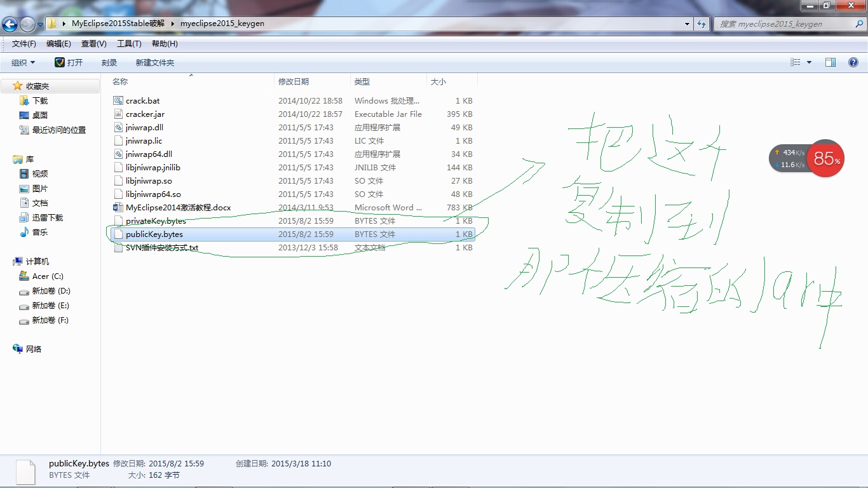Select myeclipse2015_keygen breadcrumb in address bar
The width and height of the screenshot is (868, 488).
(222, 24)
